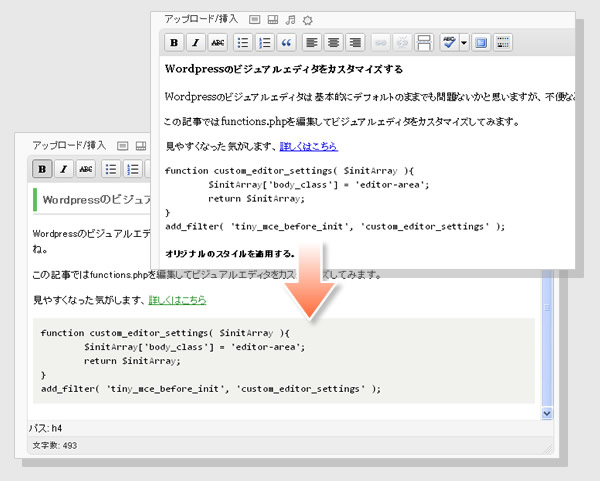Add an image in lower editor upload bar
The width and height of the screenshot is (600, 481).
pyautogui.click(x=122, y=146)
